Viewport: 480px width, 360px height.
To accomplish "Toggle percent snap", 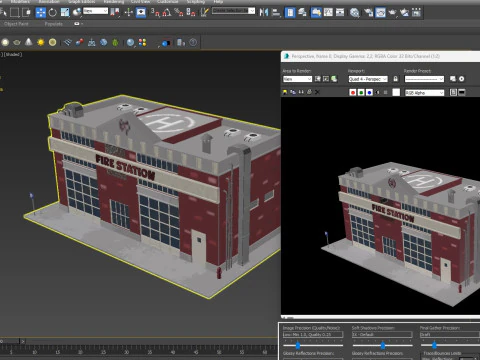I will tap(179, 13).
